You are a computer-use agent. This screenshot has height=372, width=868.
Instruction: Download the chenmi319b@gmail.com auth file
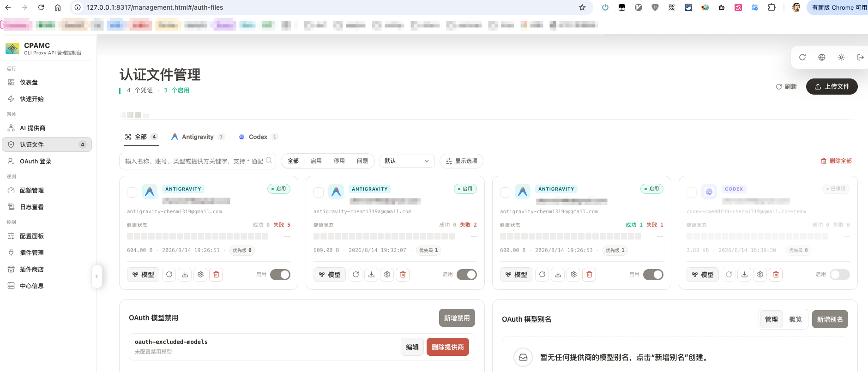point(558,275)
